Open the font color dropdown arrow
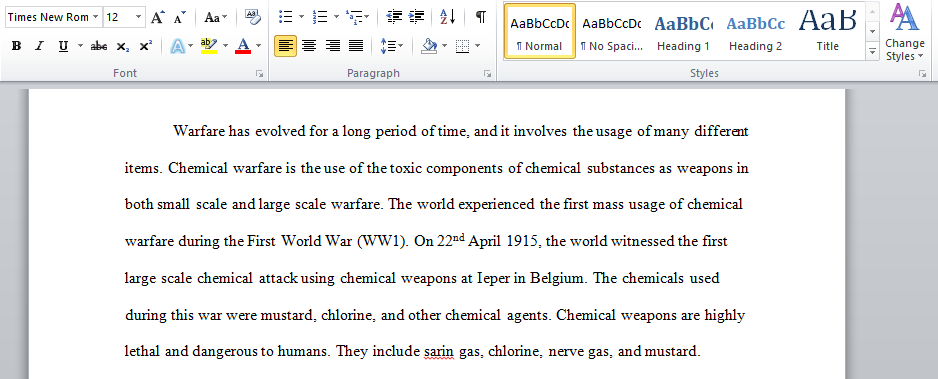Screen dimensions: 938x379 pyautogui.click(x=258, y=46)
